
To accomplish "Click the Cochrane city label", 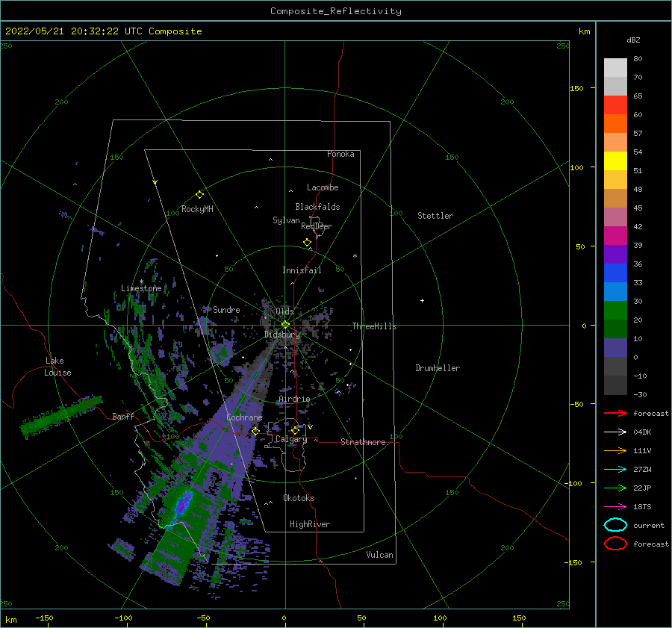I will [x=244, y=417].
